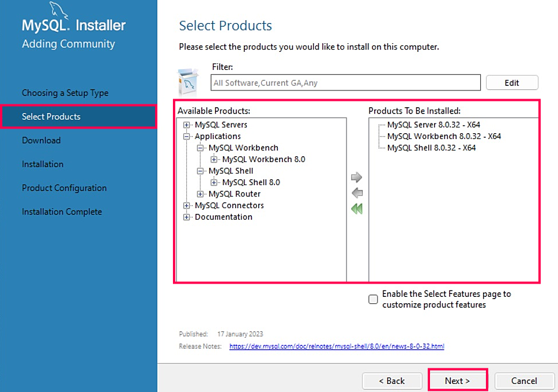Click the right arrow add product icon
The image size is (558, 392).
click(356, 177)
